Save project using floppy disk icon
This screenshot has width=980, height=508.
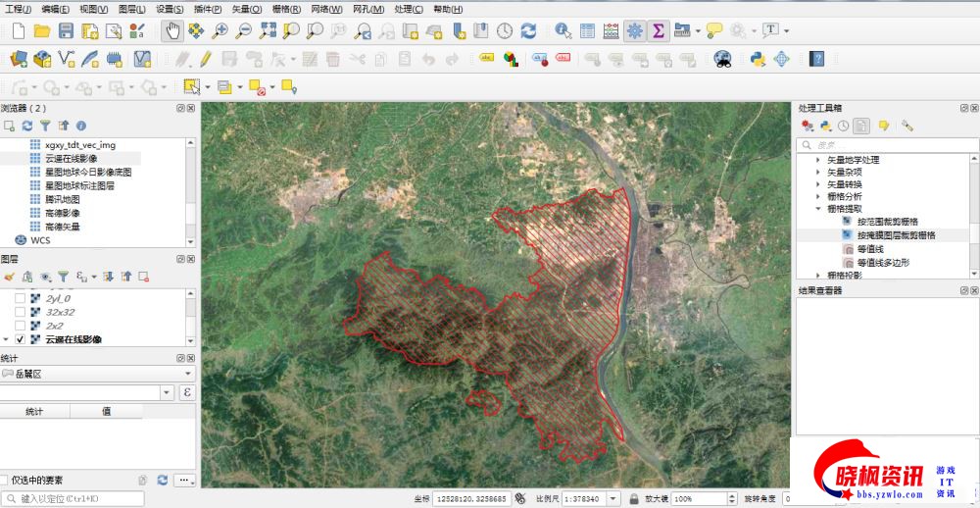click(67, 30)
